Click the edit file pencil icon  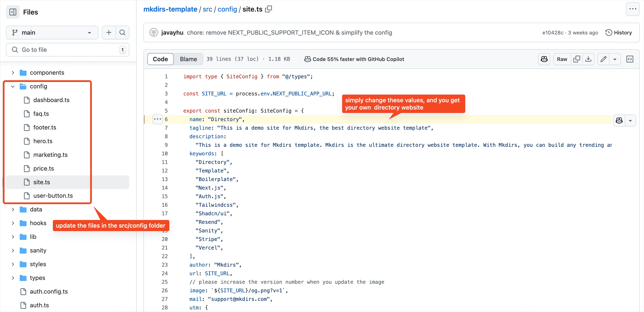[x=603, y=59]
